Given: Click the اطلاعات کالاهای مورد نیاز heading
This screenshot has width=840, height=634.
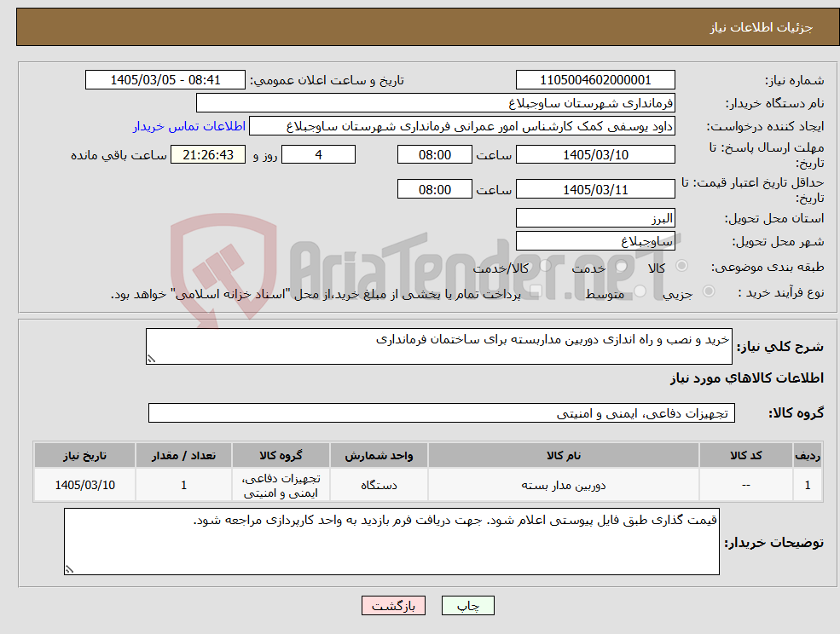Looking at the screenshot, I should coord(747,378).
